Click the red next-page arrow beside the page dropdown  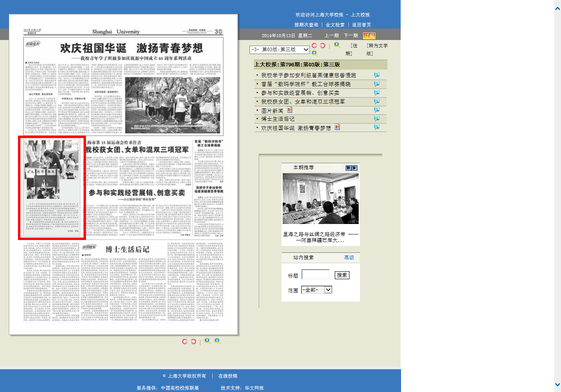point(323,46)
